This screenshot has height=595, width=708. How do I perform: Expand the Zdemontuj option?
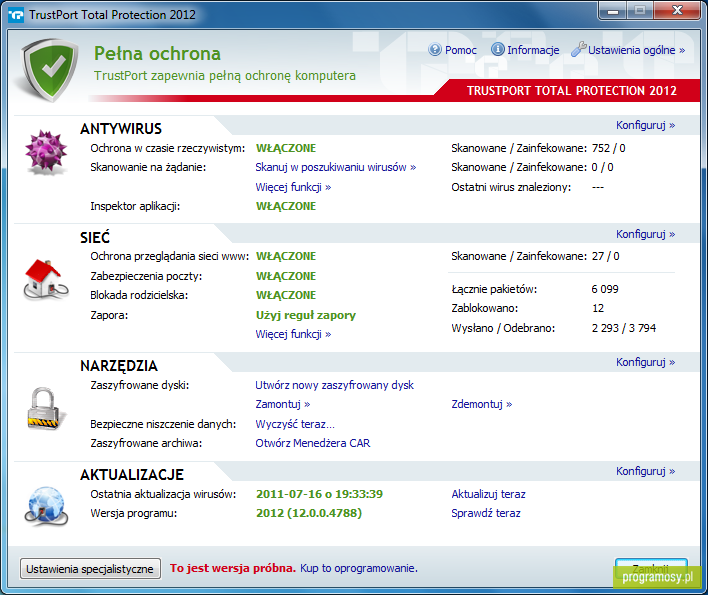[x=482, y=404]
